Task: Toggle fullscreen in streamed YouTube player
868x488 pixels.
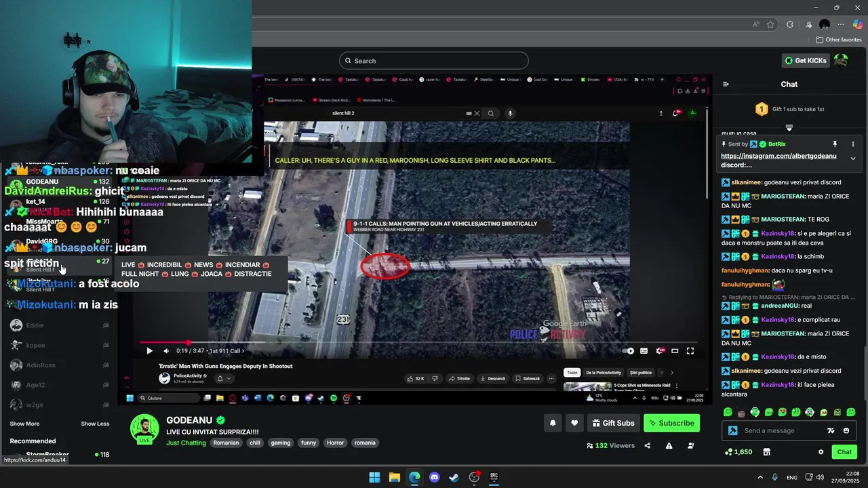Action: pyautogui.click(x=690, y=351)
